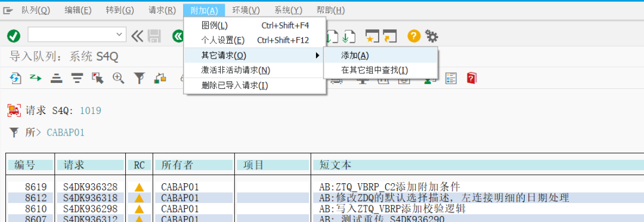This screenshot has width=644, height=222.
Task: Click row number 8610
Action: [36, 209]
